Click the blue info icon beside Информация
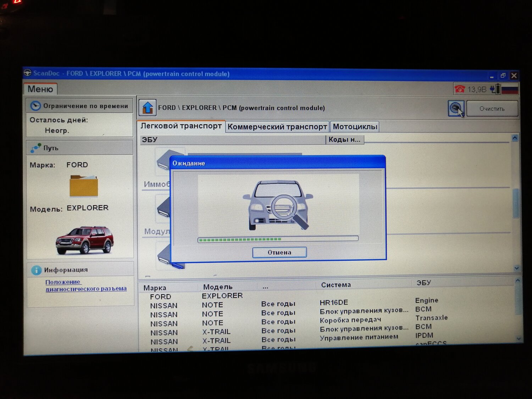Screen dimensions: 532x399 (x=36, y=270)
